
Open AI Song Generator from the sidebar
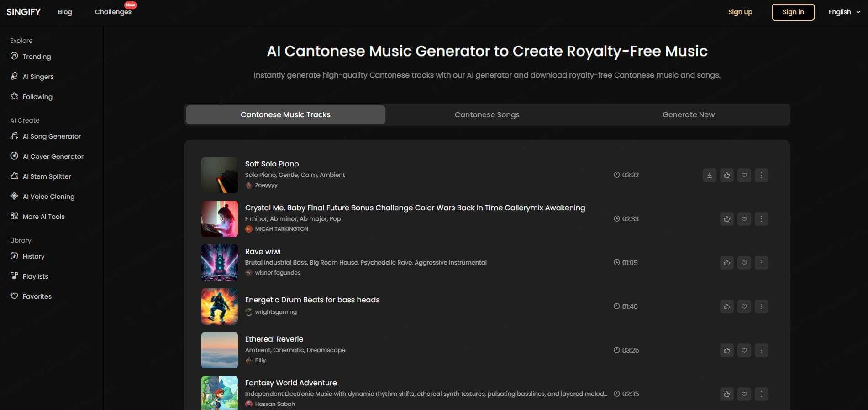52,136
